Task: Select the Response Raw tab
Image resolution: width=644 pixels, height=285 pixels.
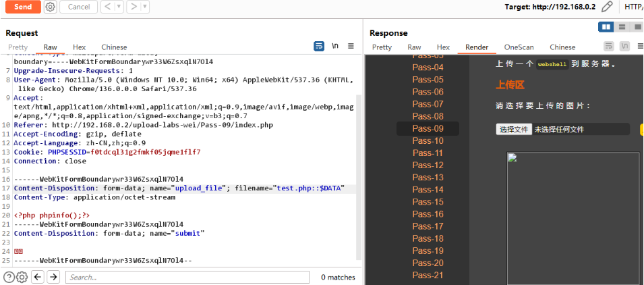Action: tap(415, 47)
